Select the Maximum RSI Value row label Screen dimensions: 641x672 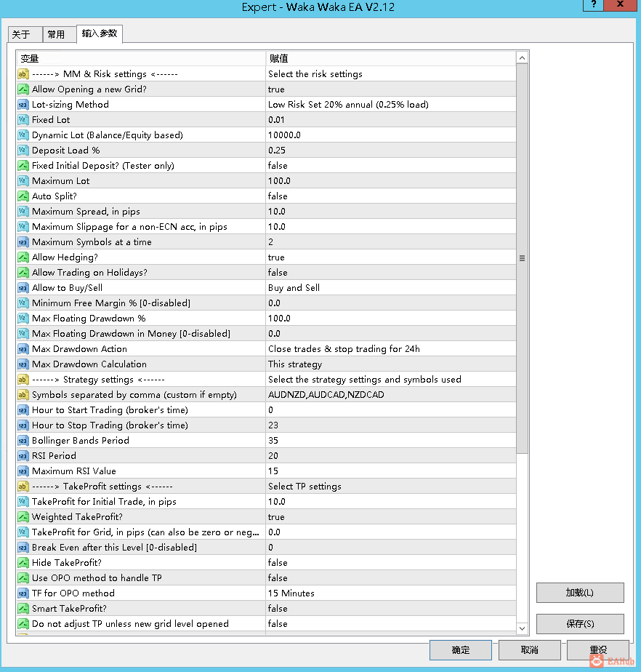click(x=74, y=471)
